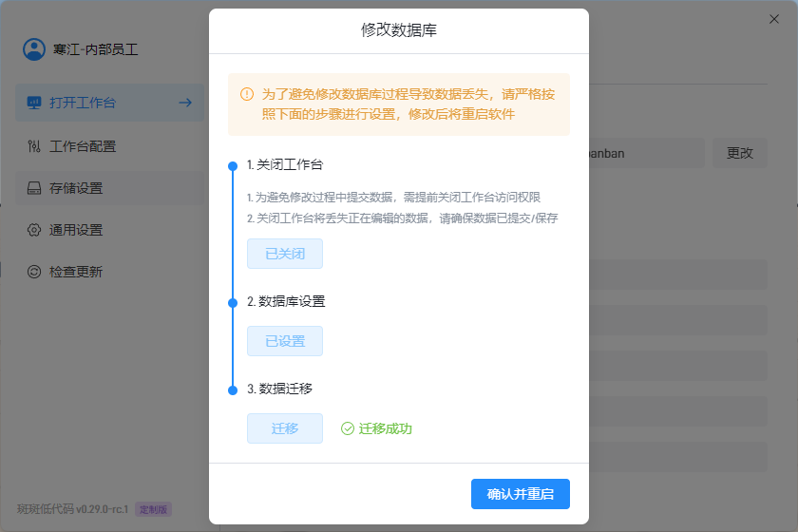Click the 存储设置 drive icon
Screen dimensions: 798x532
34,188
